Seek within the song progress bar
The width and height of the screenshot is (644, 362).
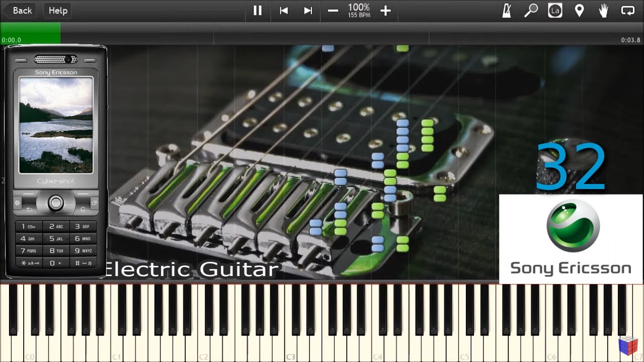pyautogui.click(x=322, y=33)
